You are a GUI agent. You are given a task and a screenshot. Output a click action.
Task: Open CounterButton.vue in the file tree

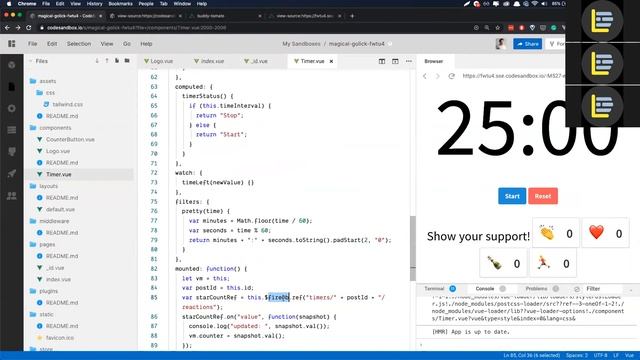[x=65, y=140]
